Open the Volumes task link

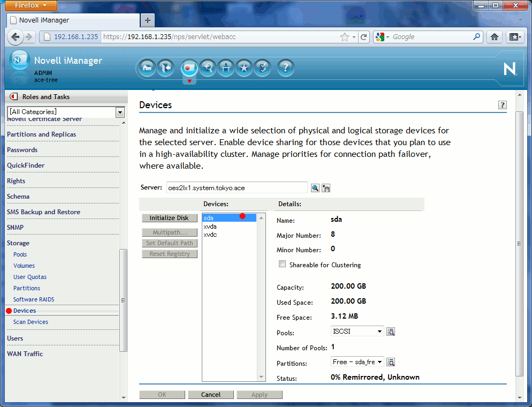pos(24,266)
